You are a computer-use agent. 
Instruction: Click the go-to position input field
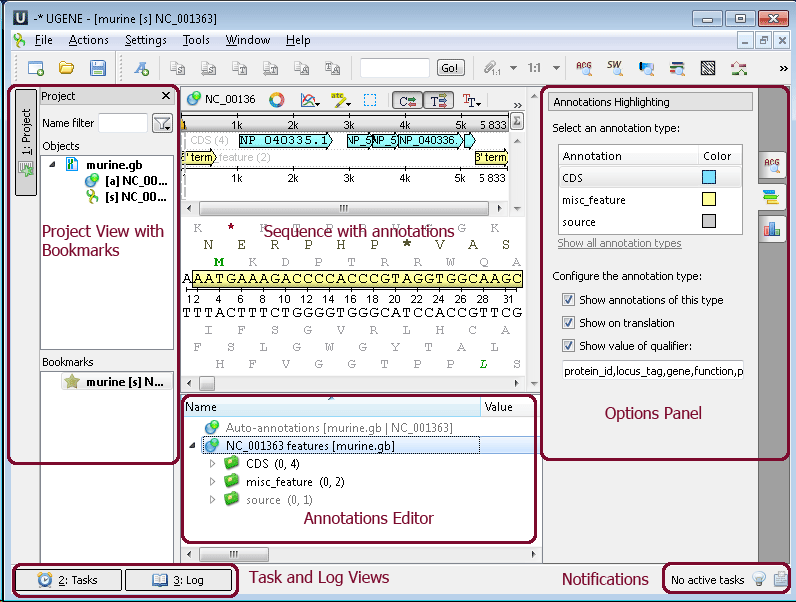(x=394, y=68)
